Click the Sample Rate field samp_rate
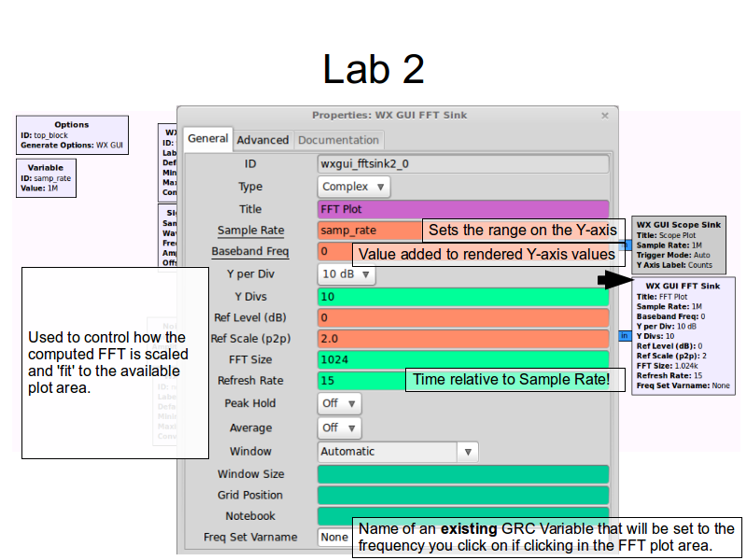This screenshot has height=560, width=747. pyautogui.click(x=370, y=231)
